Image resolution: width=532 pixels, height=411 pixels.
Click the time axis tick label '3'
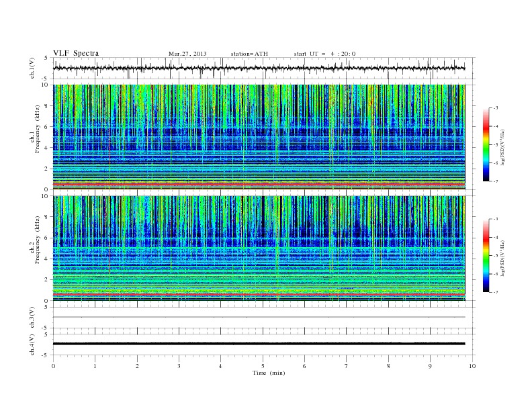click(179, 366)
